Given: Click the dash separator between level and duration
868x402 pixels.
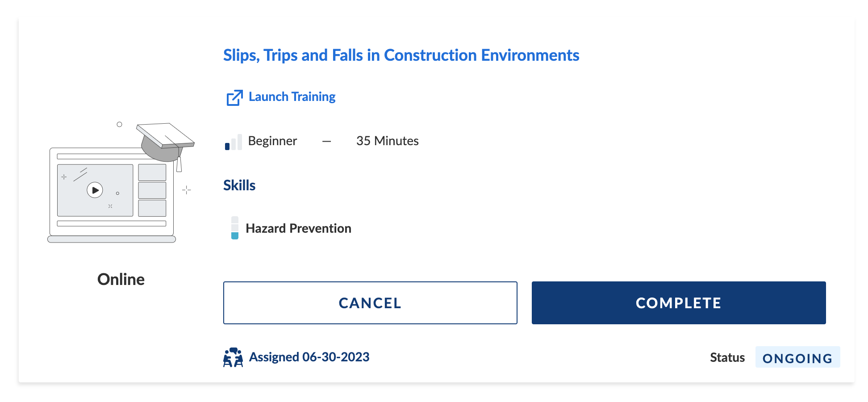Looking at the screenshot, I should 327,142.
